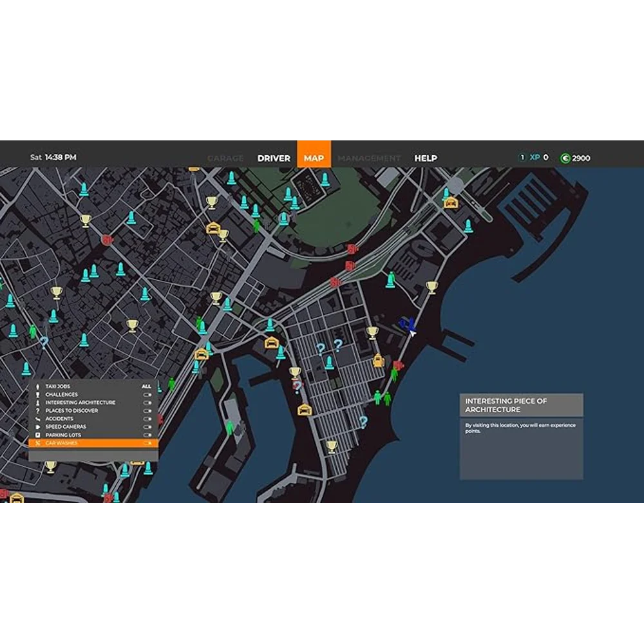Open the Management tab
Viewport: 644px width, 644px height.
(368, 158)
